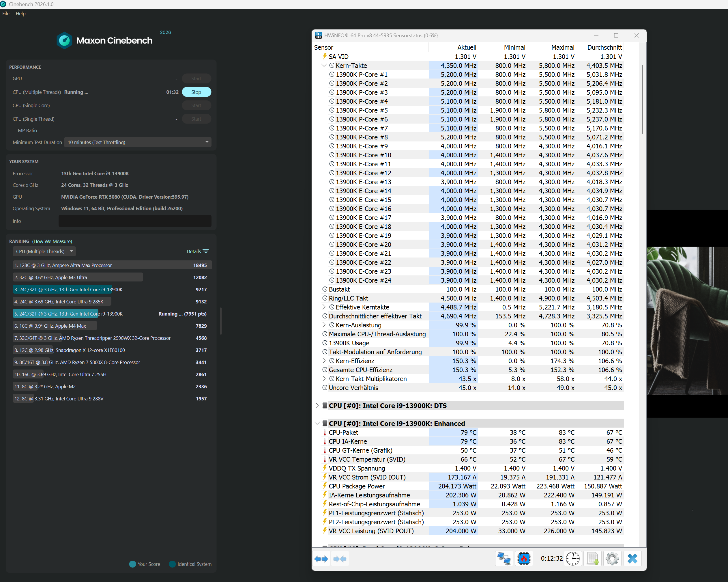
Task: Start logging with the sheet plus icon
Action: click(x=593, y=559)
